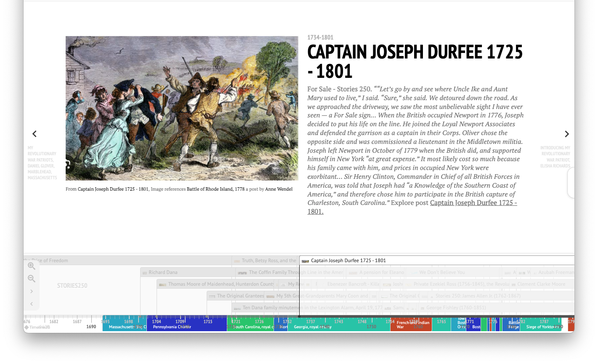The width and height of the screenshot is (598, 364).
Task: Click Elisha Richards next slide title
Action: 555,157
